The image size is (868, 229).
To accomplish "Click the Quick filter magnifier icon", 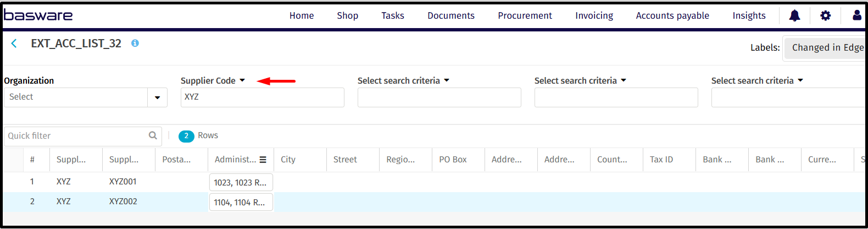I will [153, 135].
